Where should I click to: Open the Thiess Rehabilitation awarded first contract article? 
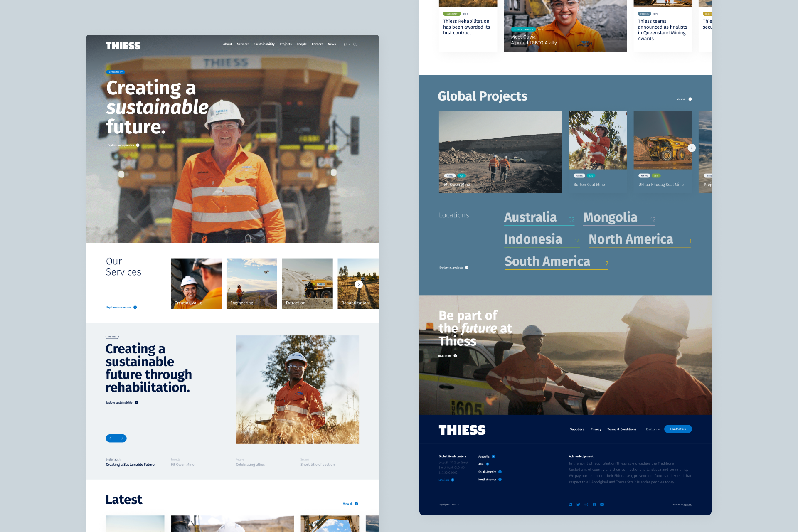coord(468,26)
